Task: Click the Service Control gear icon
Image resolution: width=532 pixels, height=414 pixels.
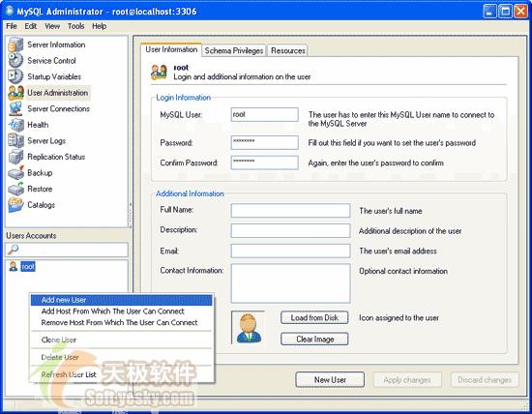Action: (15, 61)
